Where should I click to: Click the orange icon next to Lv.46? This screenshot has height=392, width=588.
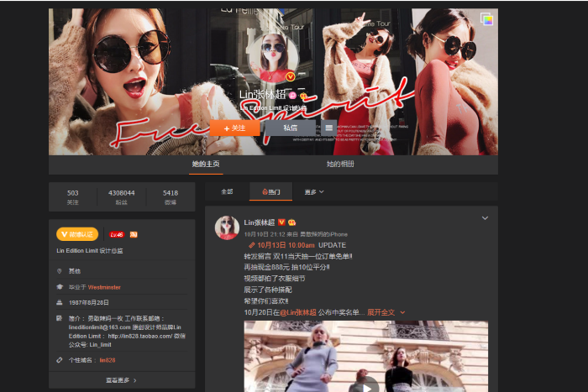coord(134,234)
